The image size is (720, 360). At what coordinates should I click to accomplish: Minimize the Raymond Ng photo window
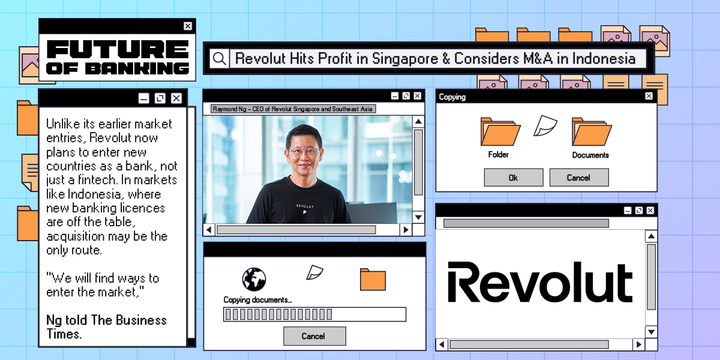pyautogui.click(x=394, y=96)
